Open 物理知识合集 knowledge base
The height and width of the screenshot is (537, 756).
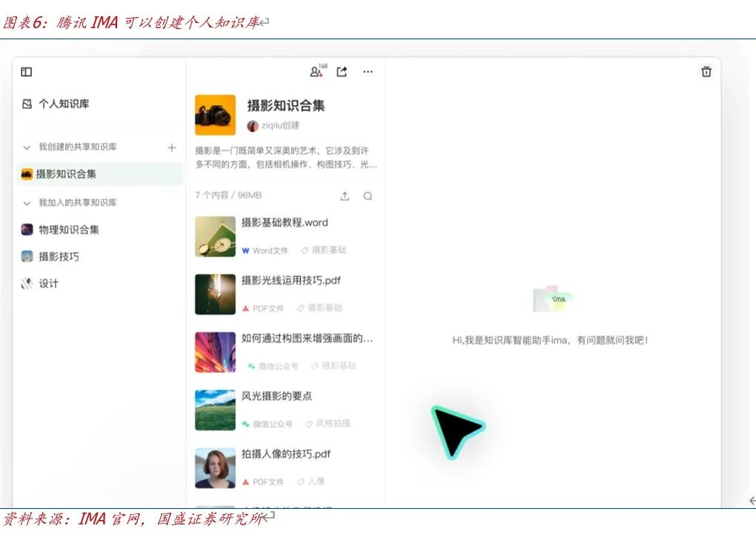point(68,230)
